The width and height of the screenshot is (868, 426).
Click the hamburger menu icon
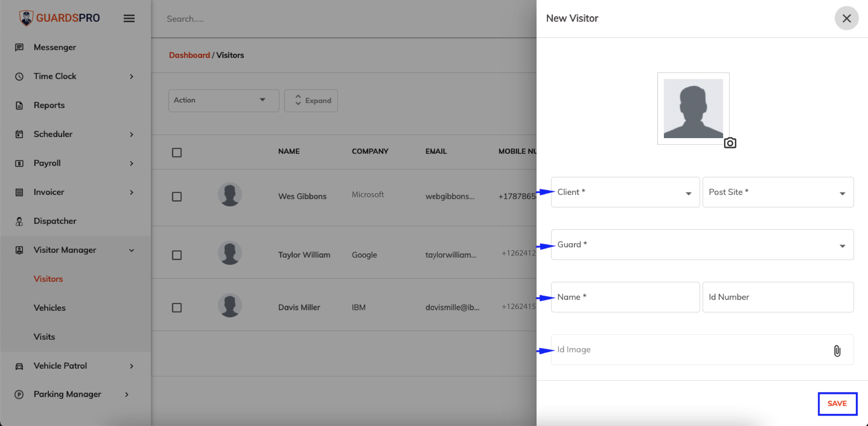tap(129, 18)
